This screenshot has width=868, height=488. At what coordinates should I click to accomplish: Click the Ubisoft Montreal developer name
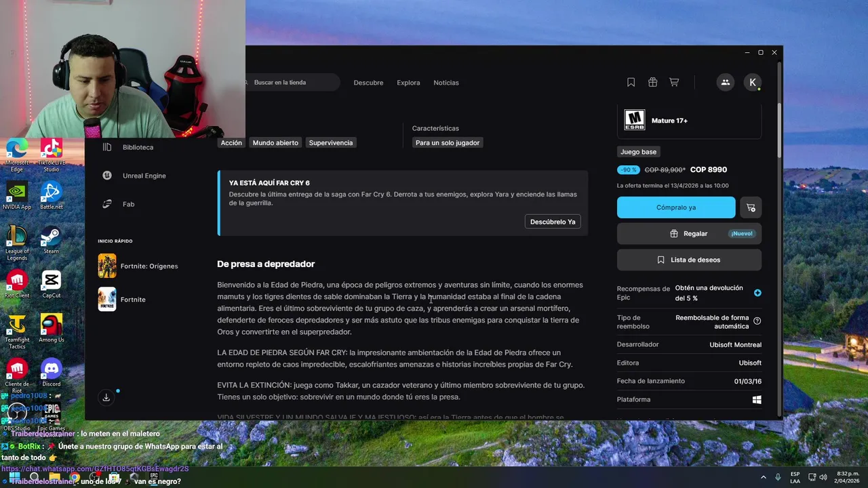[735, 344]
